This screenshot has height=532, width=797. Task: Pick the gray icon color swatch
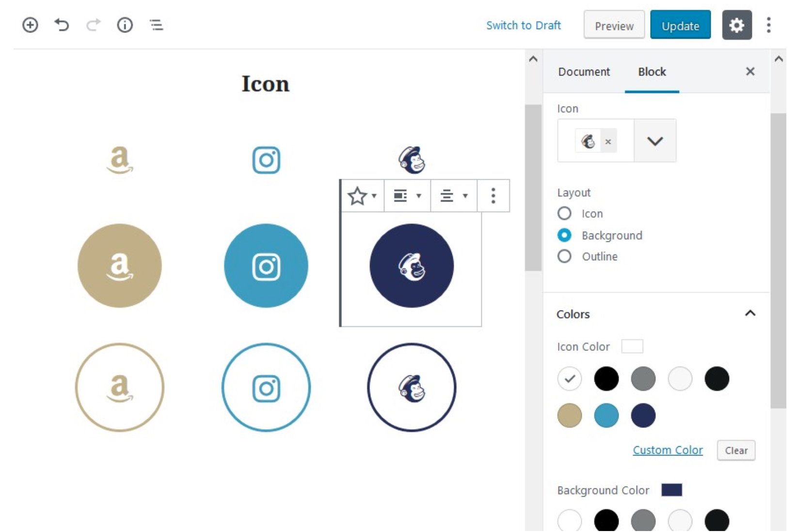[643, 378]
